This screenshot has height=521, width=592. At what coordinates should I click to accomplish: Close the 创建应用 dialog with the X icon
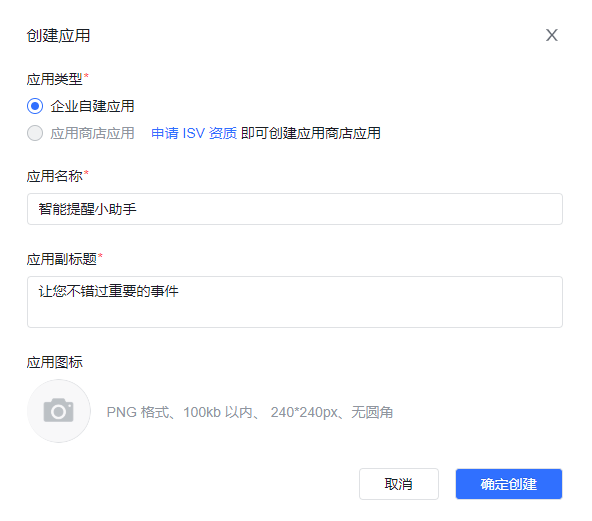(x=552, y=35)
